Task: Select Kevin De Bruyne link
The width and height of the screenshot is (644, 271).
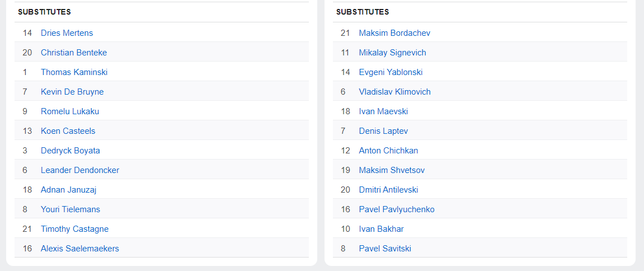Action: pos(72,92)
